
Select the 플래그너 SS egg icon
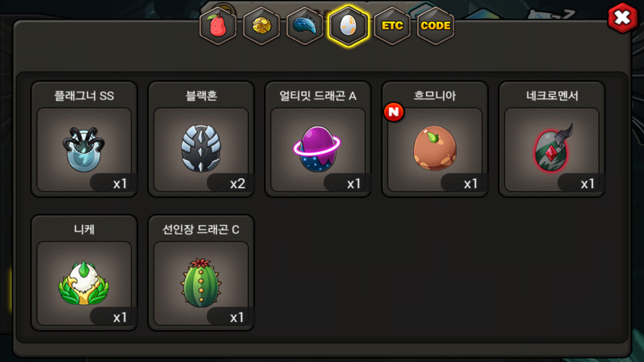(84, 149)
